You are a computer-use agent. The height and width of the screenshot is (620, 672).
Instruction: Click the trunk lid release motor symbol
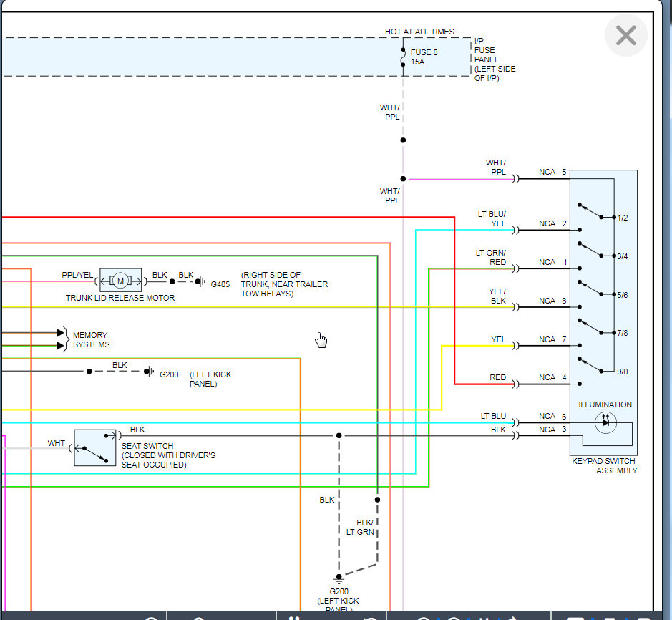click(x=120, y=279)
